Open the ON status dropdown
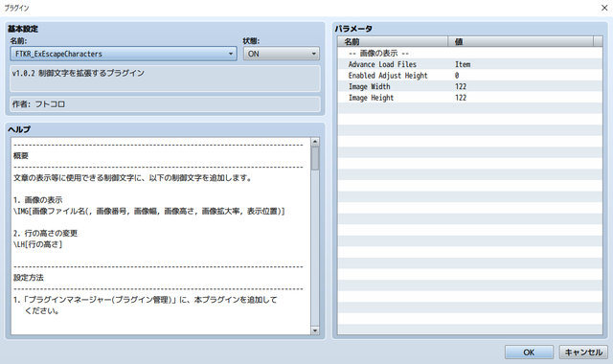The width and height of the screenshot is (613, 364). click(281, 54)
